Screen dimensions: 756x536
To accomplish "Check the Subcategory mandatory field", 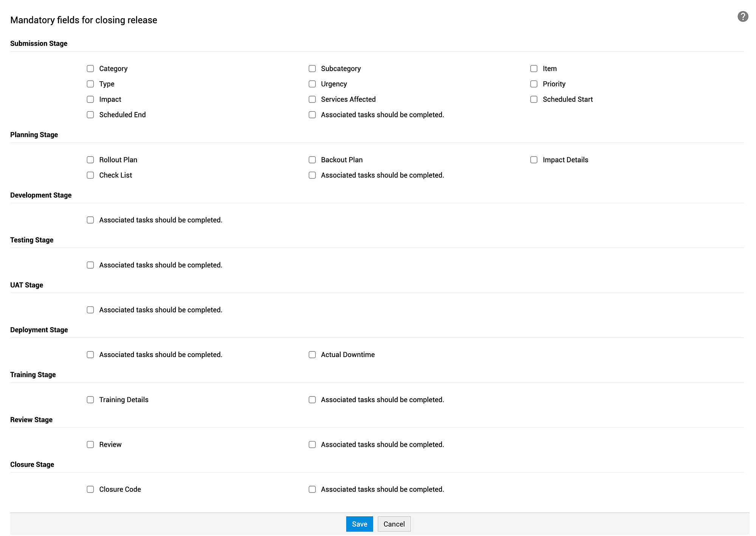I will tap(312, 68).
